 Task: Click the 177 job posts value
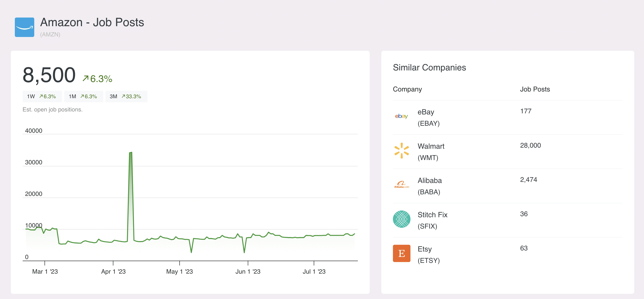pos(526,111)
